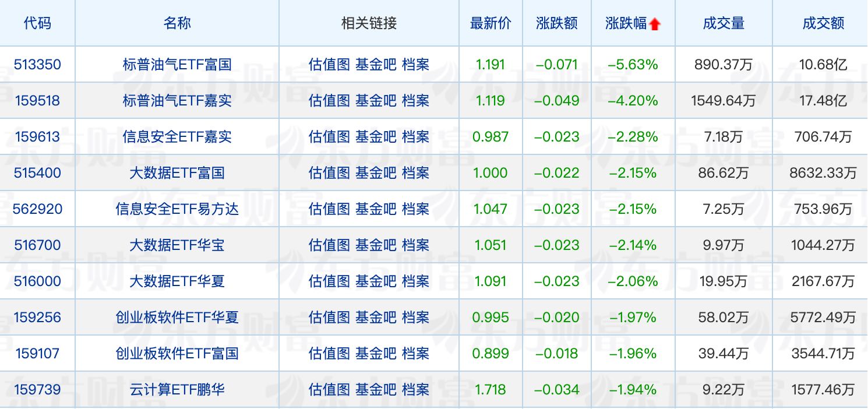Open the 创业板软件ETF富国 fund page

177,353
